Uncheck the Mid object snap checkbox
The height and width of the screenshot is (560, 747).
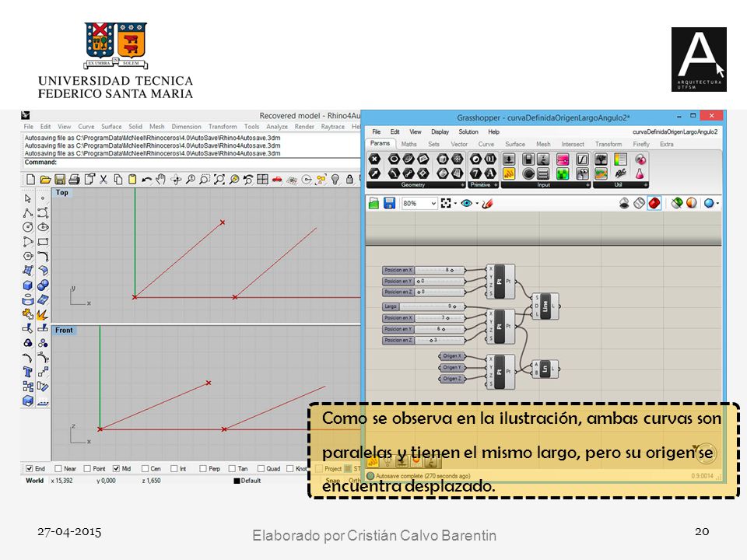point(116,468)
